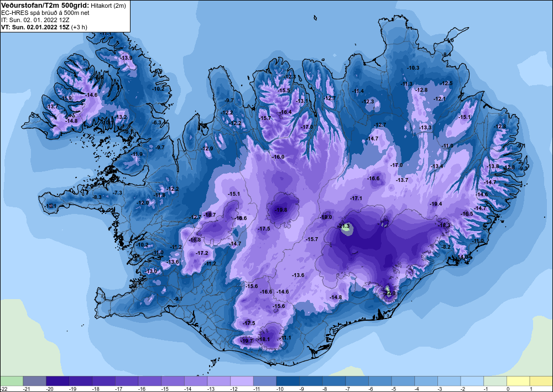Click the legend swatch labeled -20
This screenshot has width=553, height=392.
pos(58,381)
